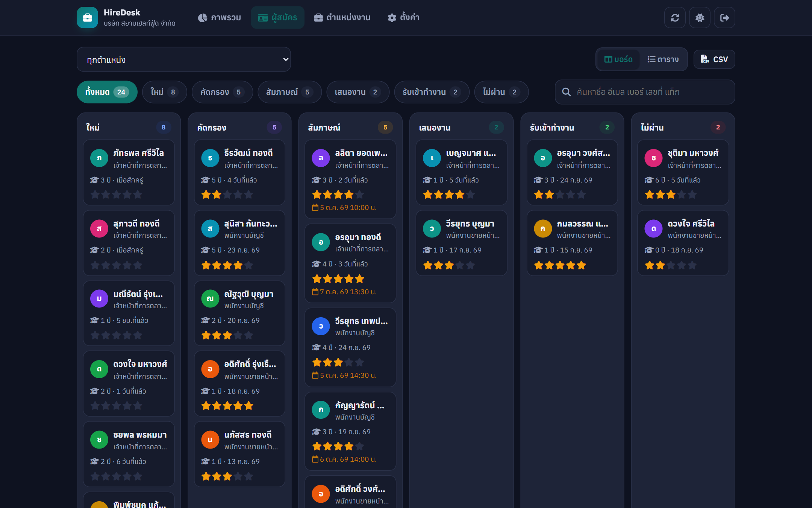
Task: Select the บอร์ด board view
Action: click(x=618, y=59)
